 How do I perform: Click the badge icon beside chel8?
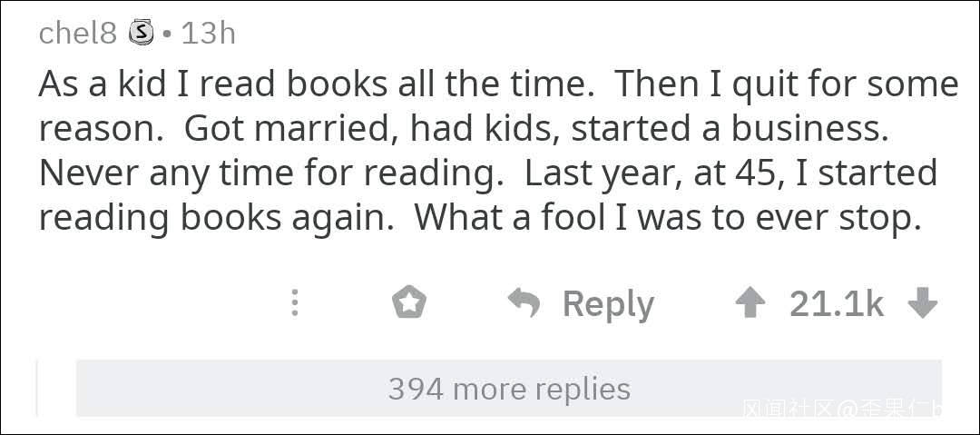click(141, 34)
